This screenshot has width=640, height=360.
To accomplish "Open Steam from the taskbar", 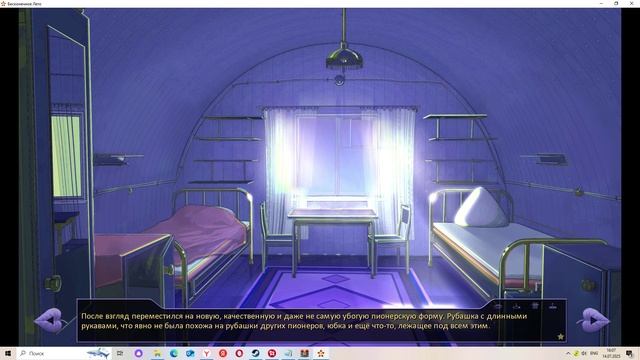I will 256,353.
